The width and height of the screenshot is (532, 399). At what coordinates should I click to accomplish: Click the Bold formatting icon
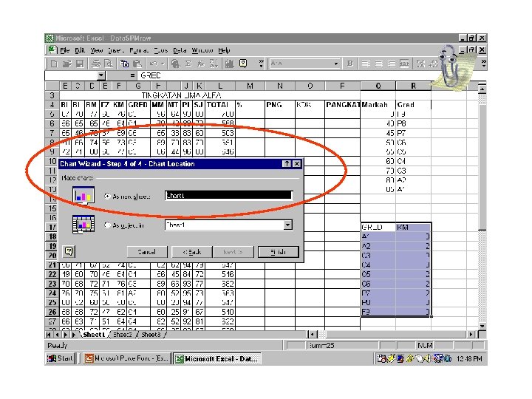350,64
